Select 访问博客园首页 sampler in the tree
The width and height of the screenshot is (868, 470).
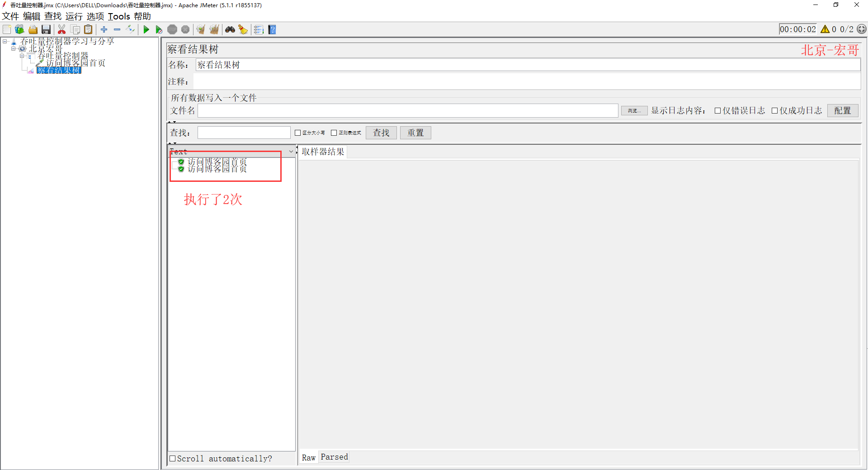click(75, 63)
